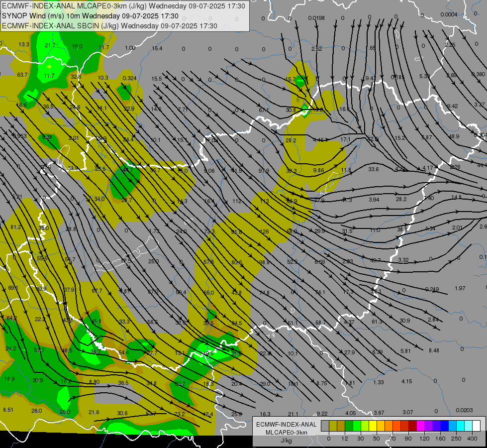Click the map value '0.953'

coord(19,136)
